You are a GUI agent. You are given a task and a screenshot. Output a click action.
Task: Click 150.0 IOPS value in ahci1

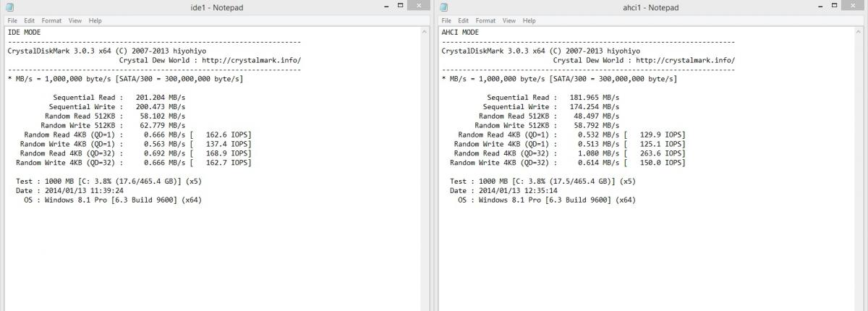pyautogui.click(x=662, y=163)
